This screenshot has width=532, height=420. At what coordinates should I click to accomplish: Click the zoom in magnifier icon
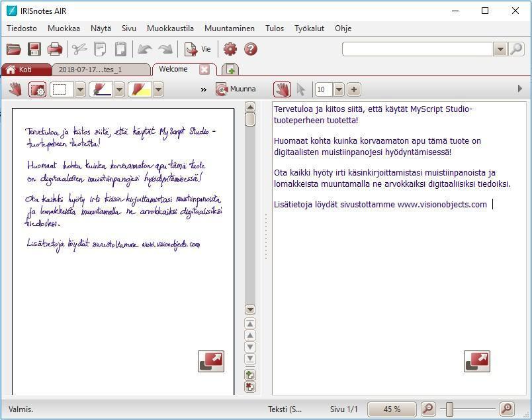click(x=507, y=409)
